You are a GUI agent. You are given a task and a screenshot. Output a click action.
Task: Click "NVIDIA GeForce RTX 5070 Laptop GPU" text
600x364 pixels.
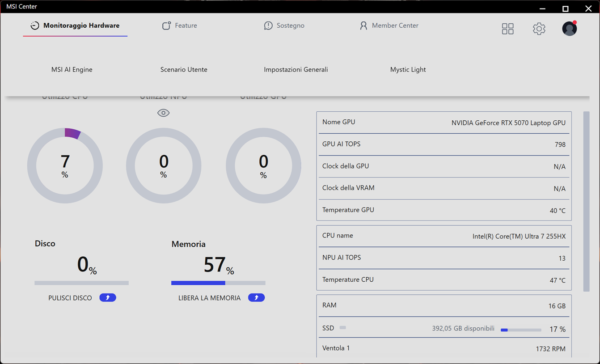click(508, 123)
